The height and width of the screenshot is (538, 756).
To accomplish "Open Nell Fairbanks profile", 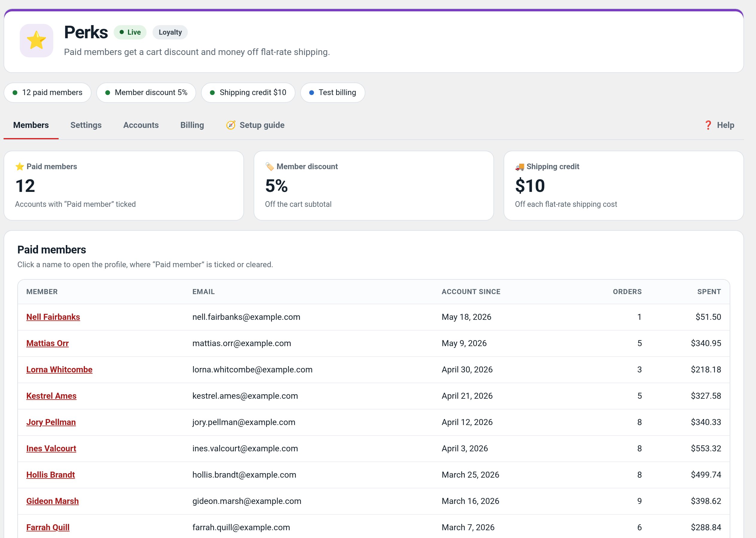I will pos(53,317).
